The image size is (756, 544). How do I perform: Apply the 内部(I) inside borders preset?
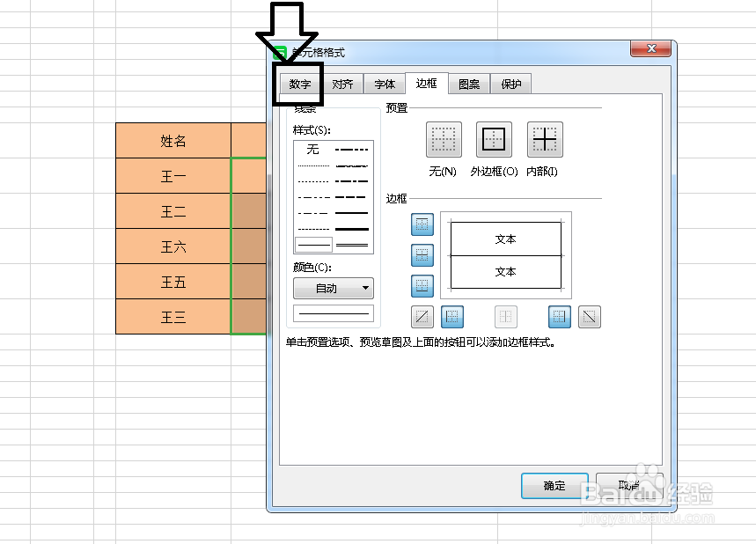[x=544, y=139]
